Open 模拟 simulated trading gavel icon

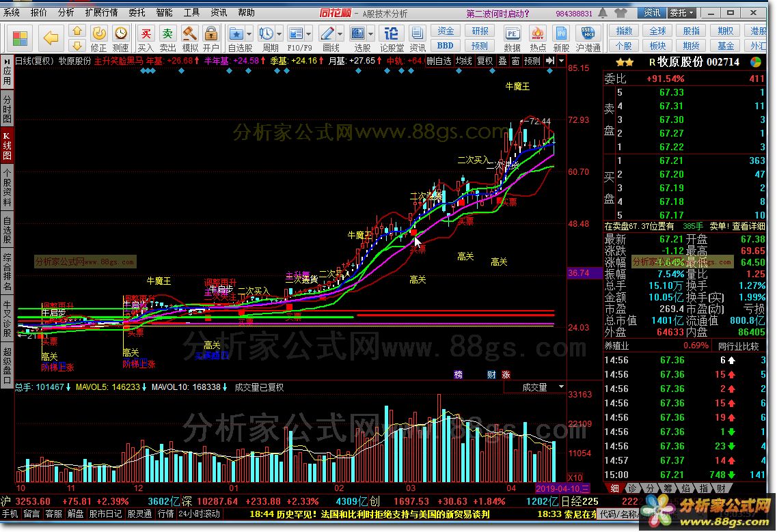[x=190, y=39]
